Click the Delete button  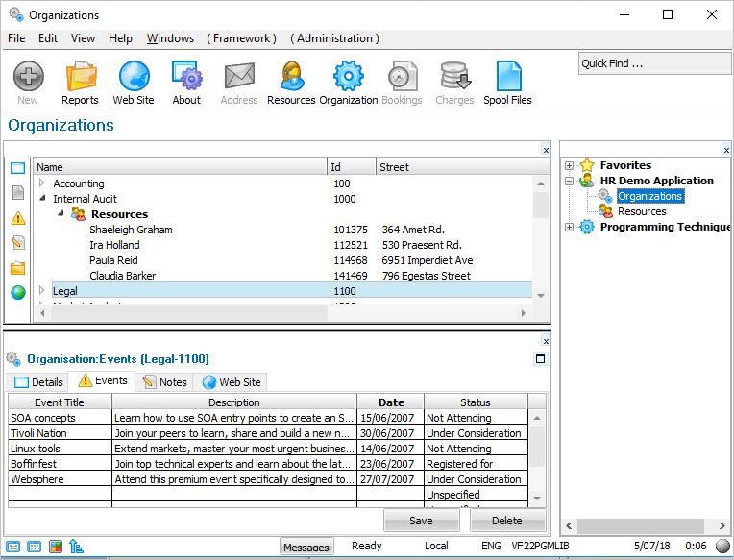pos(507,521)
